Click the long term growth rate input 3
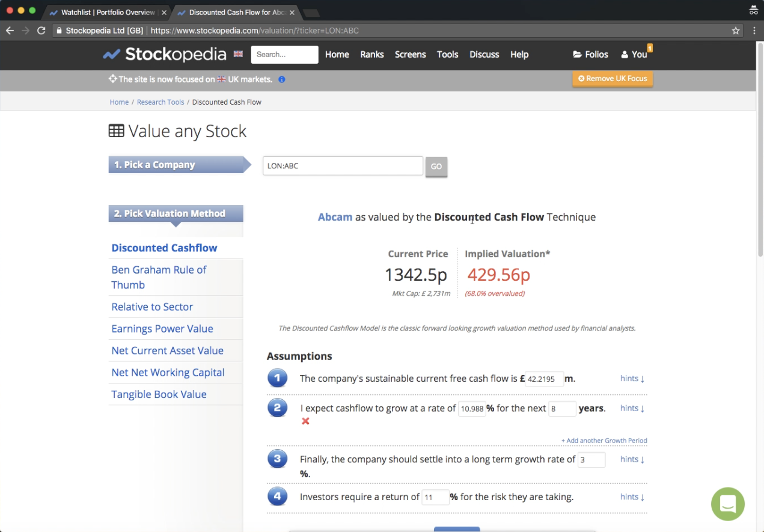Image resolution: width=764 pixels, height=532 pixels. (x=591, y=460)
